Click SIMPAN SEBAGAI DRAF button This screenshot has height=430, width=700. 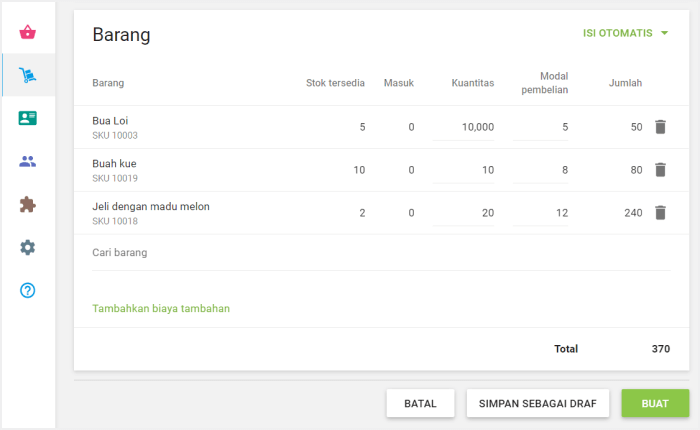pos(537,403)
